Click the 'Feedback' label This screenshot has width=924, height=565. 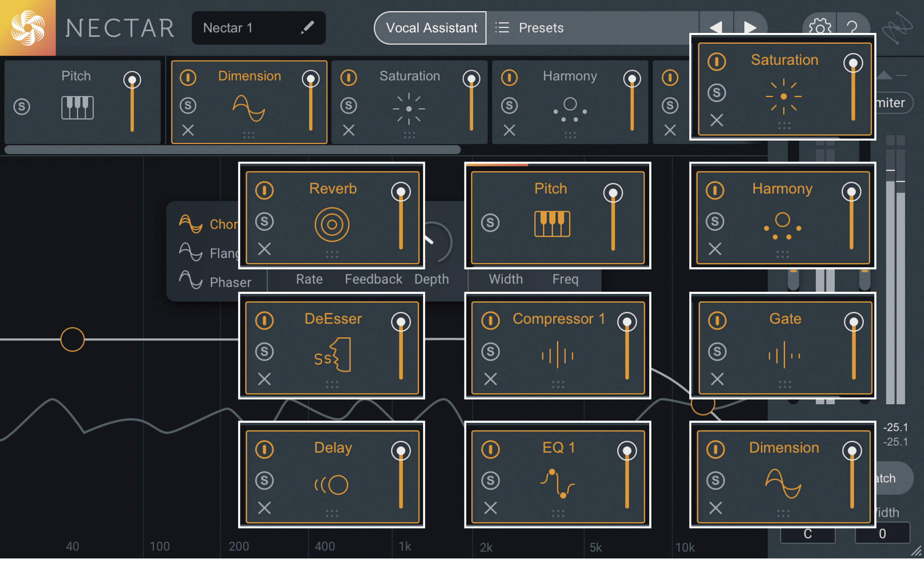click(373, 279)
